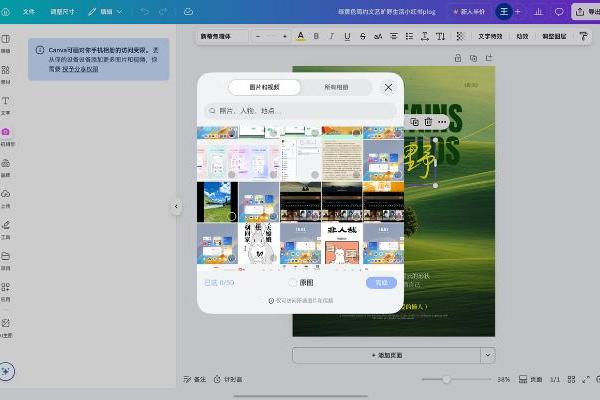
Task: Increase font size with plus button
Action: coord(285,36)
